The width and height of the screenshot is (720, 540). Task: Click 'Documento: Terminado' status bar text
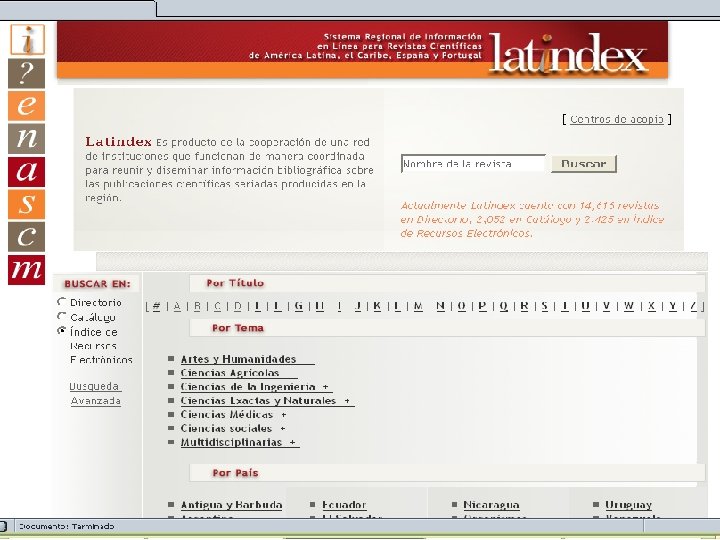coord(67,526)
